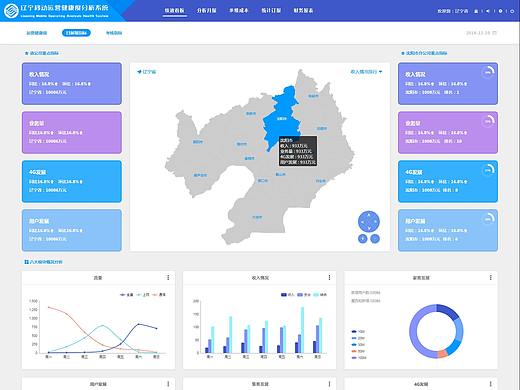Click progress ring on right 用户发展 card
Screen dimensions: 520x390
click(x=488, y=219)
